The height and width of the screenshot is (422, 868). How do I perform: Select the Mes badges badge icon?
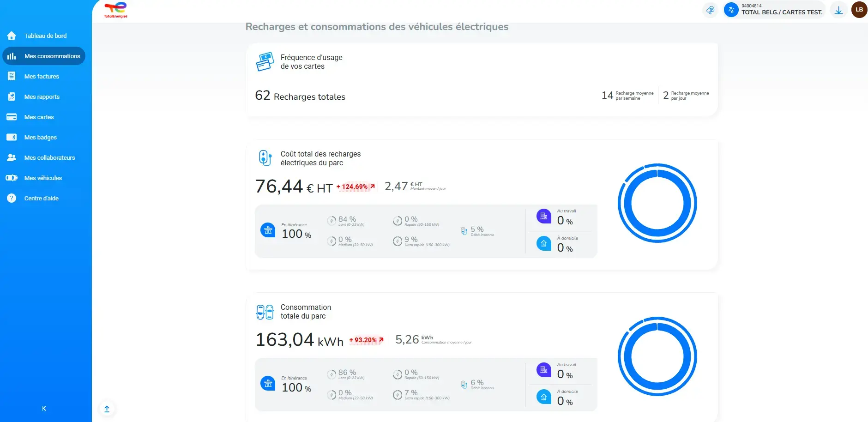(x=11, y=137)
